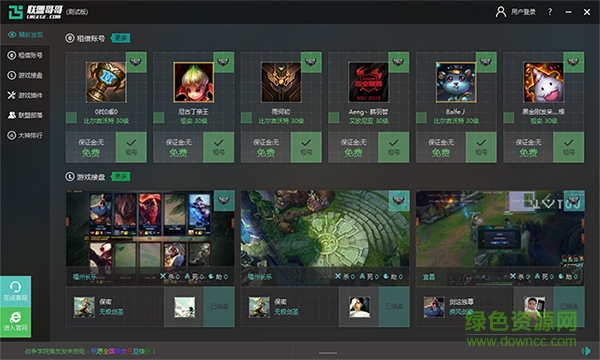Screen dimensions: 600x360
Task: Open the middle game map screenshot thumbnail
Action: pos(325,228)
